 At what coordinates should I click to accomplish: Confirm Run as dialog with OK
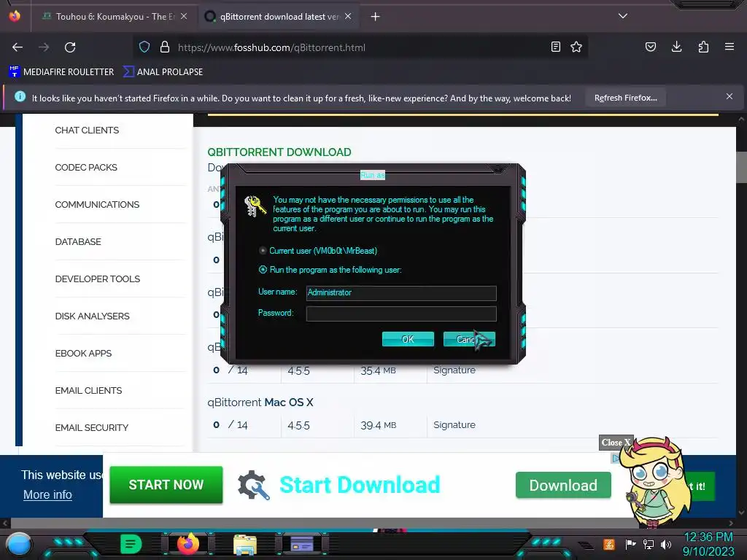408,339
